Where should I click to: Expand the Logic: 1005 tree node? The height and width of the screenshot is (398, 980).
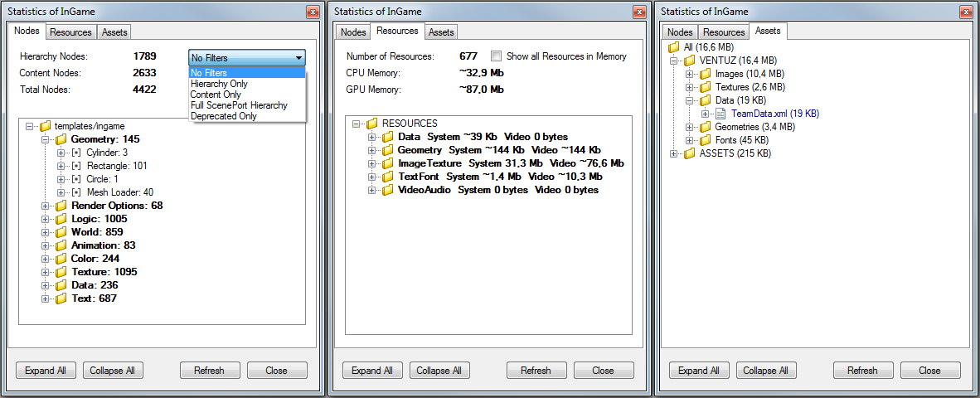pyautogui.click(x=46, y=219)
